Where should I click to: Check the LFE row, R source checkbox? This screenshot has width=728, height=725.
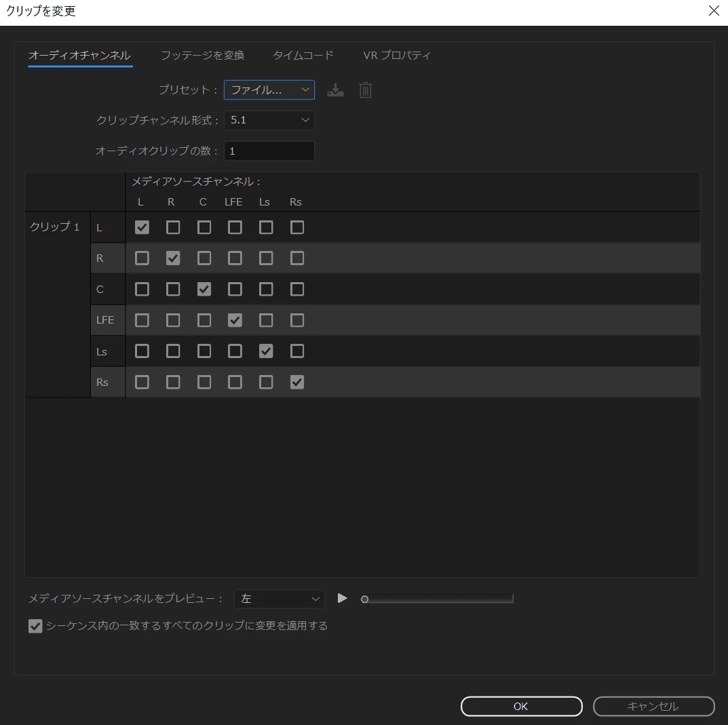(173, 320)
